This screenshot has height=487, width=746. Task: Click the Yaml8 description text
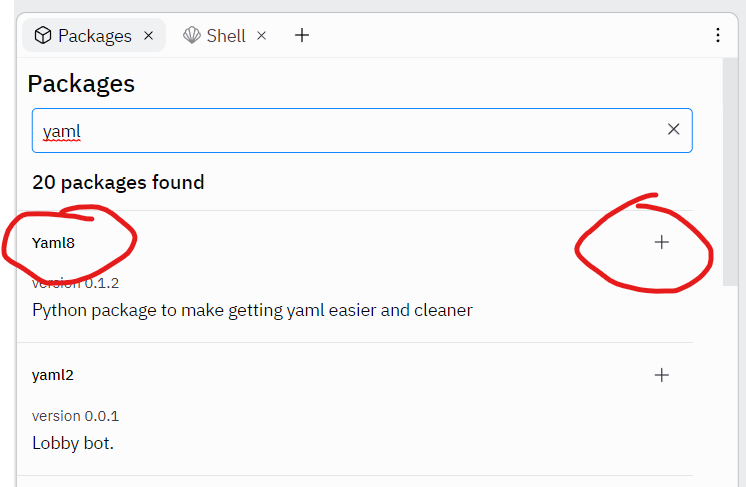tap(252, 310)
